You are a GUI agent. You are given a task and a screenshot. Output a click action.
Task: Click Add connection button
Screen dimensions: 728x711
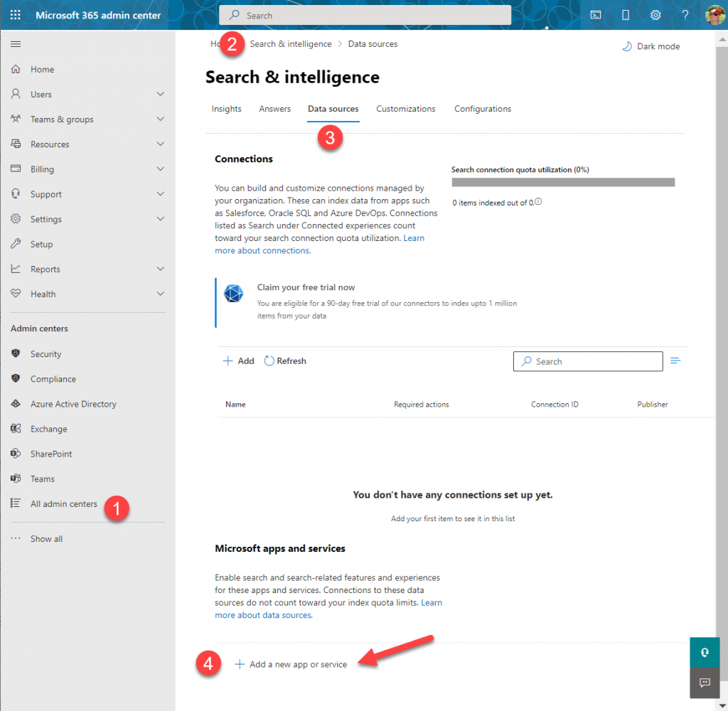point(239,361)
